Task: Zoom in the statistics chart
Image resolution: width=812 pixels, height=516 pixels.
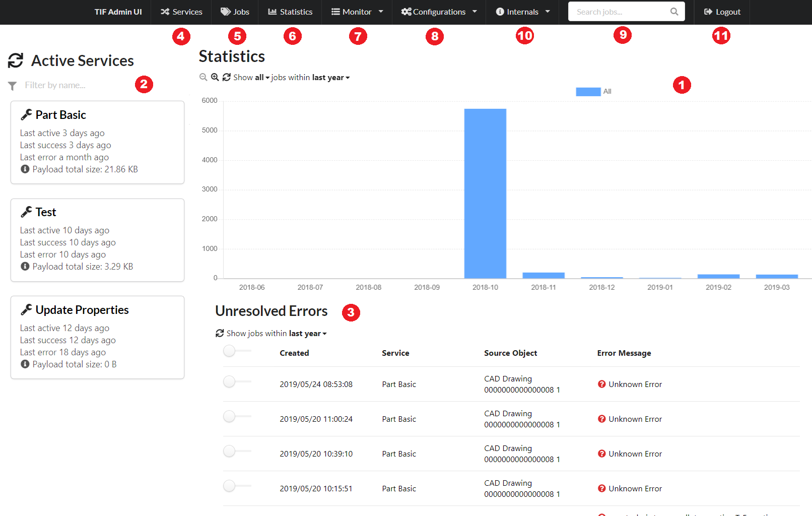Action: point(215,77)
